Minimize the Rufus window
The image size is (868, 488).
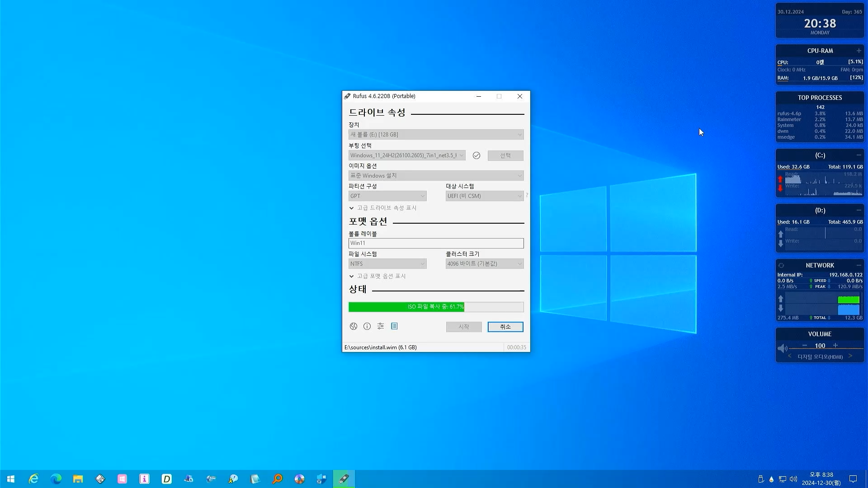pyautogui.click(x=479, y=96)
